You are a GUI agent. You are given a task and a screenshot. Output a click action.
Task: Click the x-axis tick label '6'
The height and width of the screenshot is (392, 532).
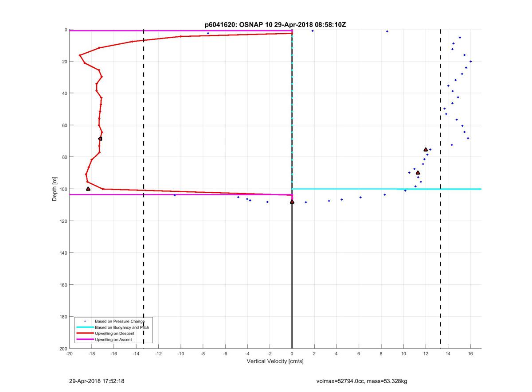coord(359,354)
